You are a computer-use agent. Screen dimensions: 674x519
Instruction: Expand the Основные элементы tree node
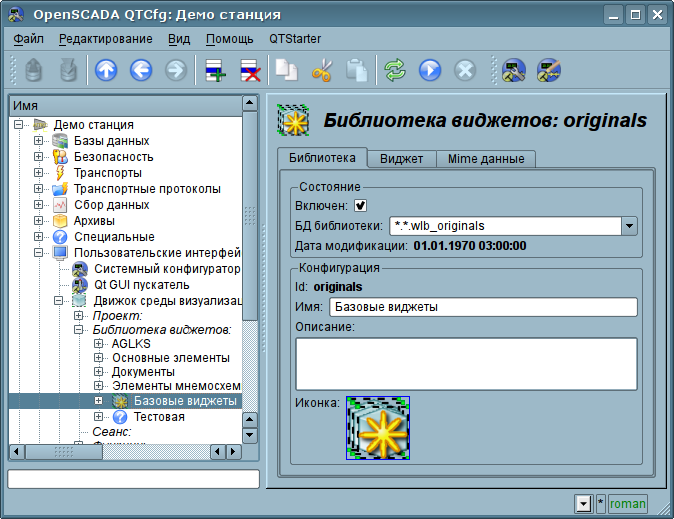coord(99,357)
